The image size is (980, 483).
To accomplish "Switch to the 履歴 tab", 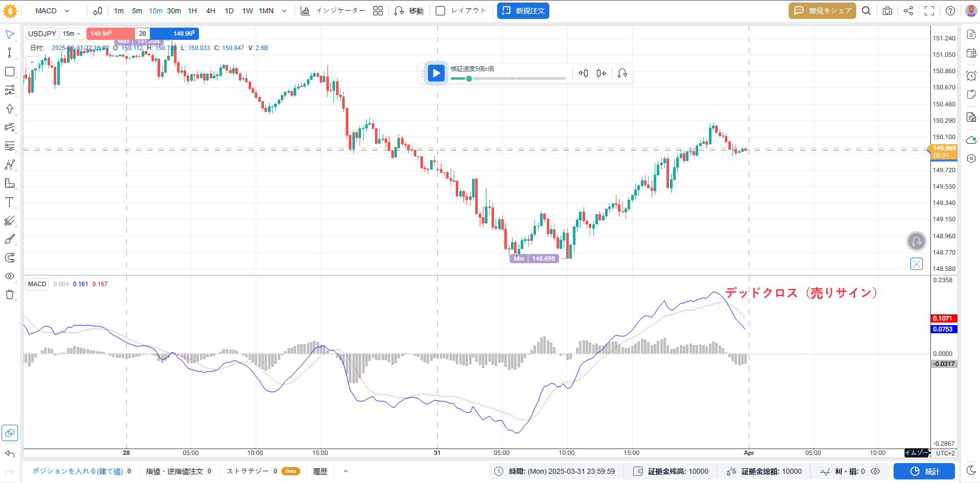I will coord(320,471).
